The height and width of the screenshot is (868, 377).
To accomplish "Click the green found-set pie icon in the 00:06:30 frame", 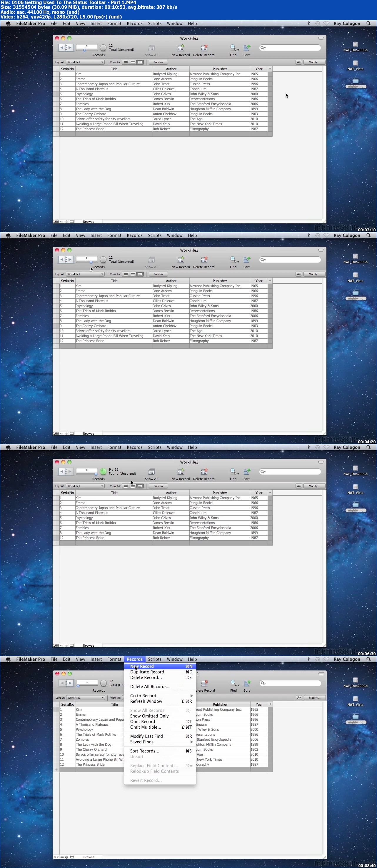I will click(103, 471).
